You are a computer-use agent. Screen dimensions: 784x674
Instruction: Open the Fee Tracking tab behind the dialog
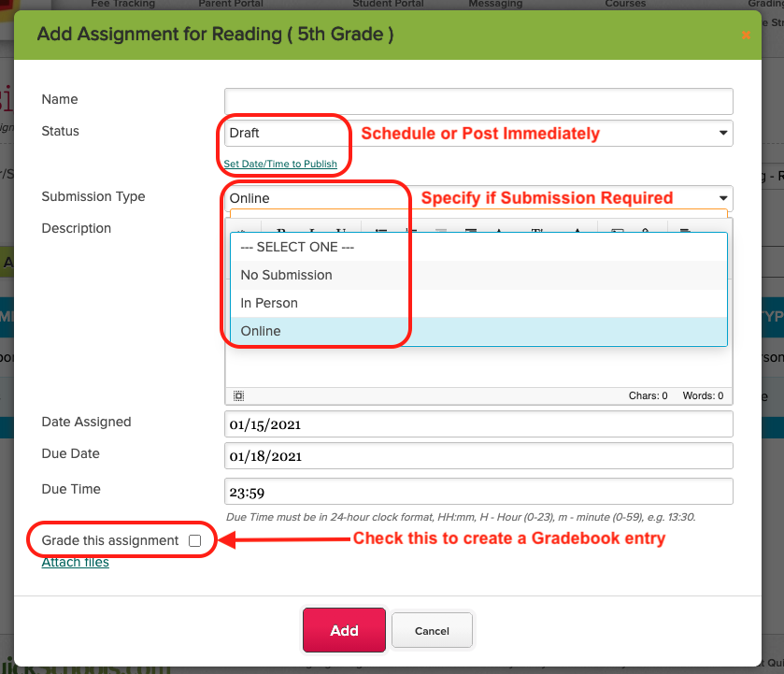point(123,4)
